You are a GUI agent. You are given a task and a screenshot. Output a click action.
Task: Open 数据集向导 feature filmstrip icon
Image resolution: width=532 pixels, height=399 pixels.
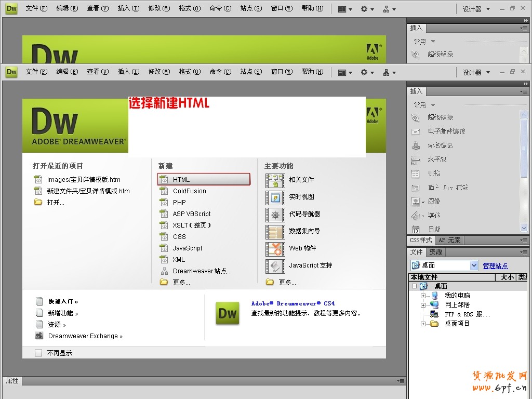[x=275, y=232]
